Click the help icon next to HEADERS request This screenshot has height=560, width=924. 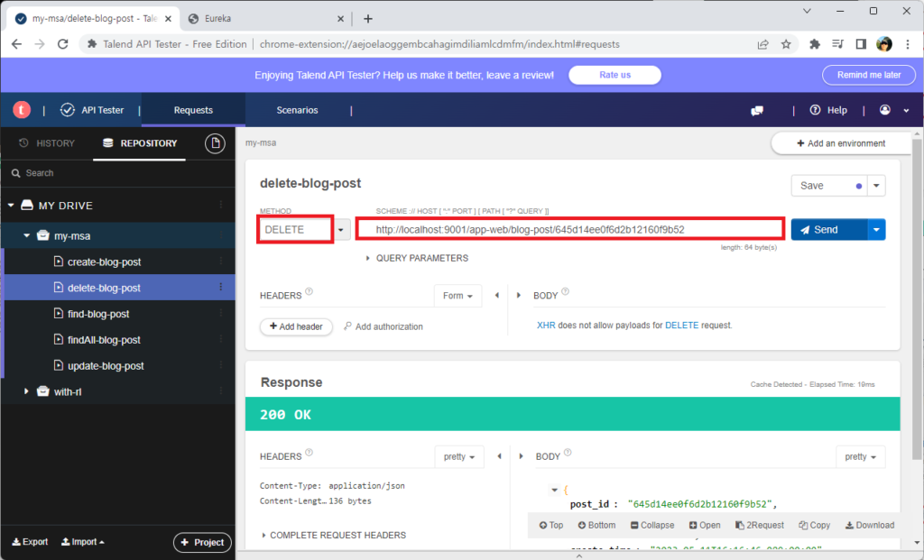[x=309, y=291]
